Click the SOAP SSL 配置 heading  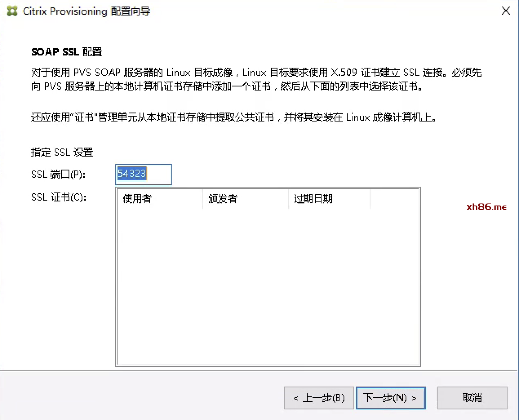click(x=67, y=52)
